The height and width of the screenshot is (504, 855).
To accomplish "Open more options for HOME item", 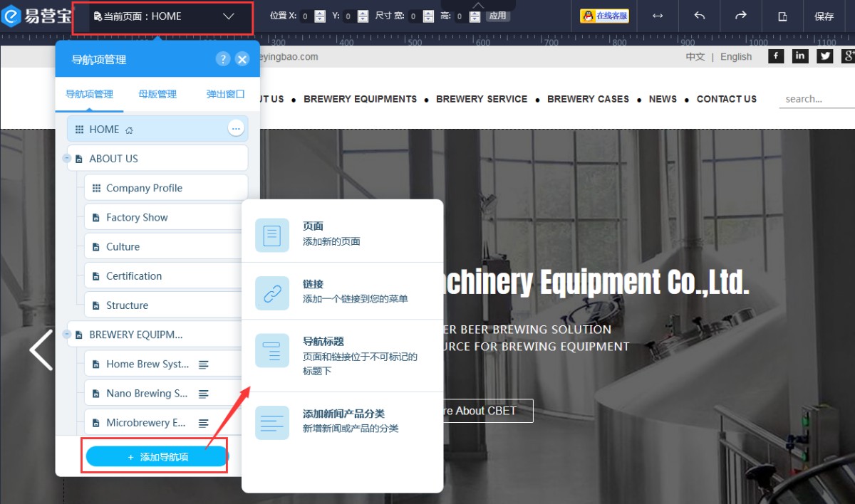I will [236, 128].
